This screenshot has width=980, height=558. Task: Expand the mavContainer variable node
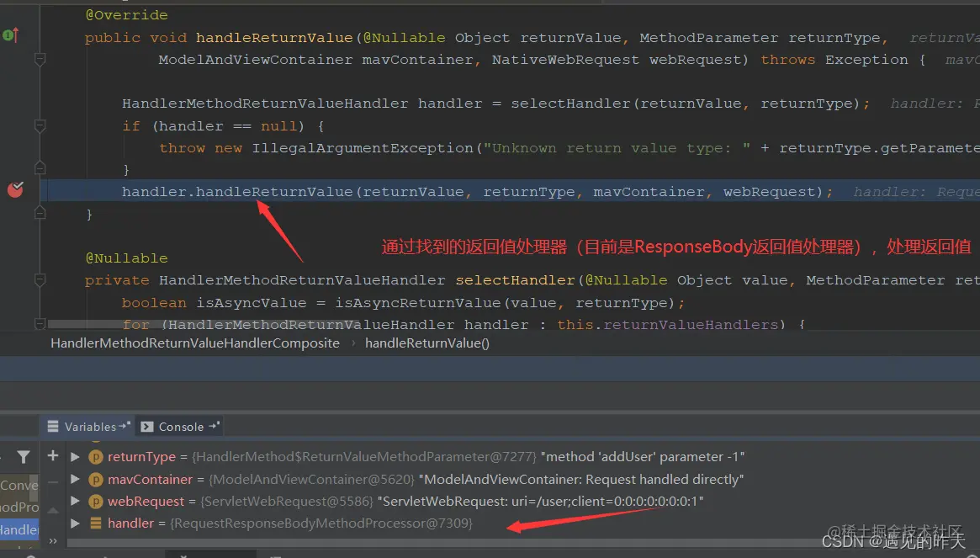click(x=75, y=479)
